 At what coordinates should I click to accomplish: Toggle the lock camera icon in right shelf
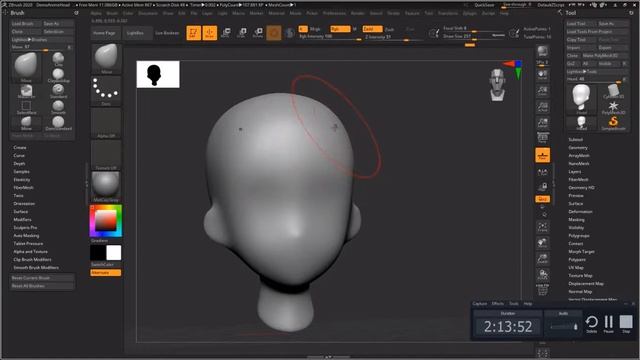pos(542,187)
